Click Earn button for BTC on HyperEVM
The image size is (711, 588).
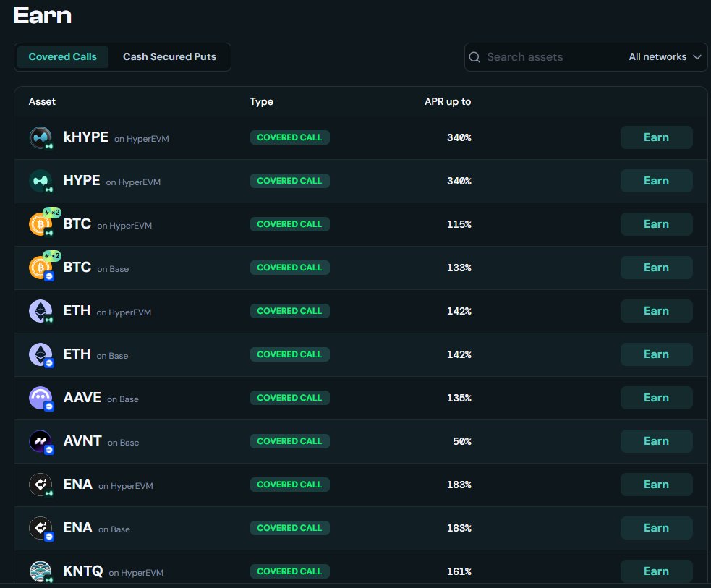(656, 224)
